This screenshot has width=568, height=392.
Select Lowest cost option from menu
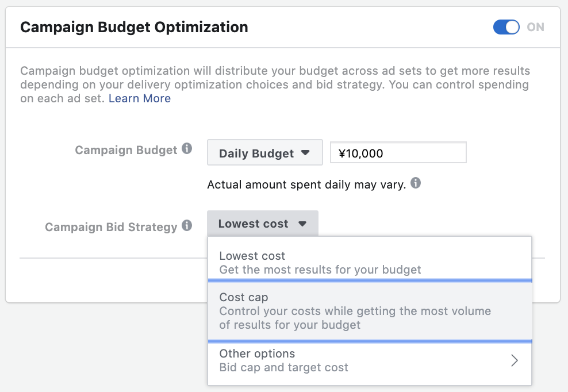[x=370, y=259]
